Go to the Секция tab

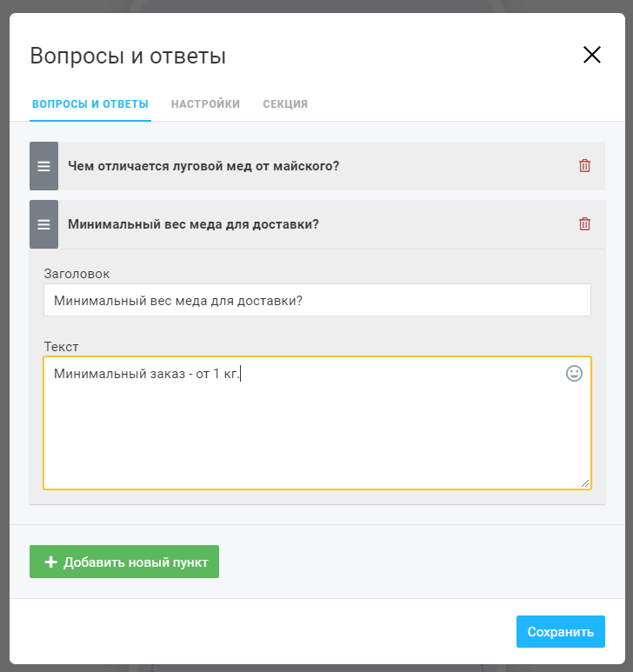(285, 104)
